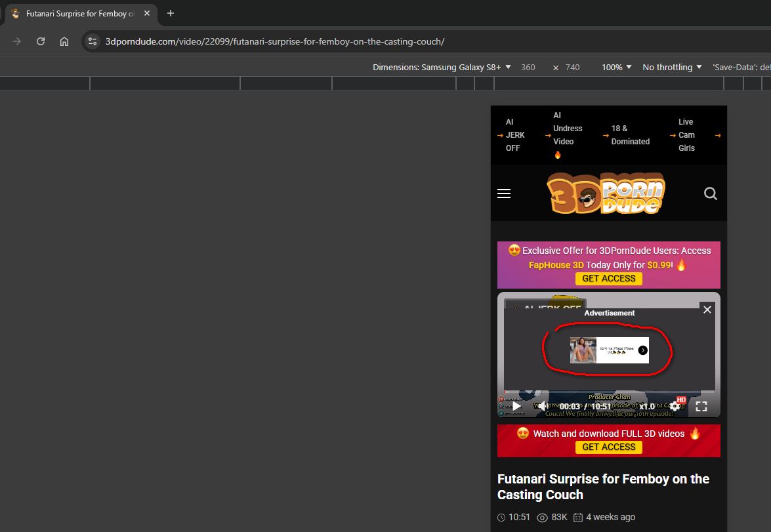Select the browser tab titled Futanari Surprise
The image size is (771, 532).
(81, 14)
